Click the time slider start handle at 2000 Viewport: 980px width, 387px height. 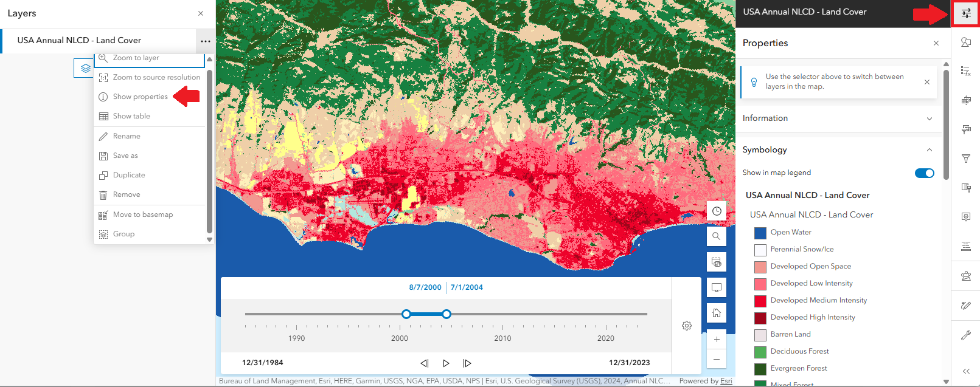point(406,314)
